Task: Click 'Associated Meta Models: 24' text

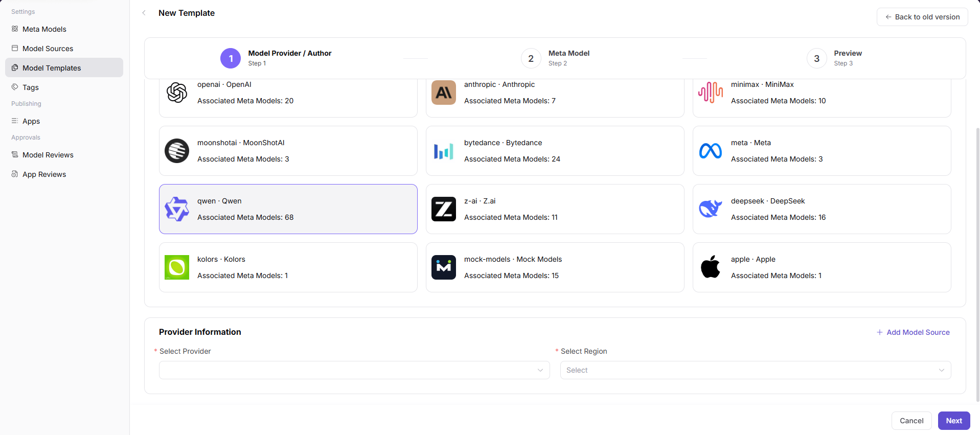Action: point(512,159)
